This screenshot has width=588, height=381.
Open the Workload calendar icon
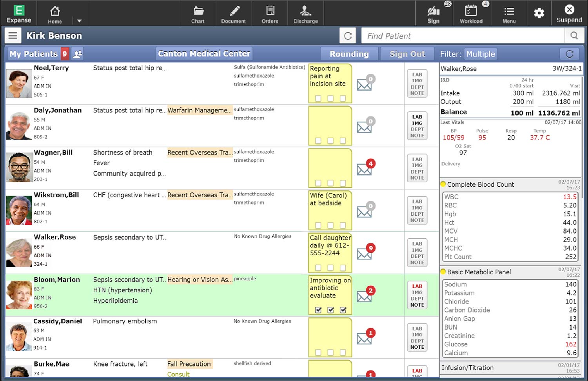(471, 14)
